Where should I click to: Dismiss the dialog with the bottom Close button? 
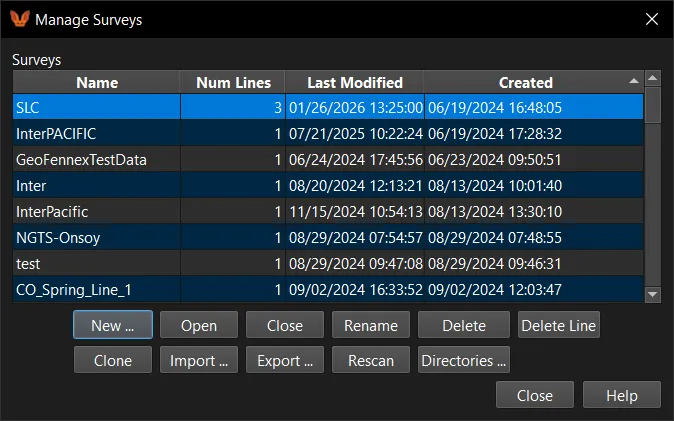point(535,395)
